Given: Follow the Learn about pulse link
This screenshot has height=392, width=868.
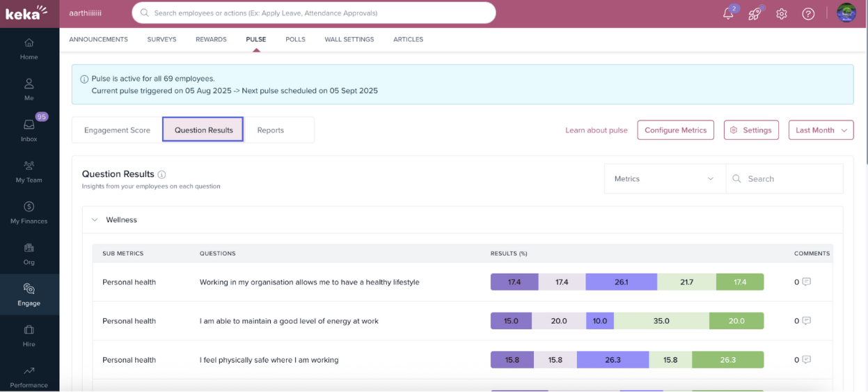Looking at the screenshot, I should point(596,130).
